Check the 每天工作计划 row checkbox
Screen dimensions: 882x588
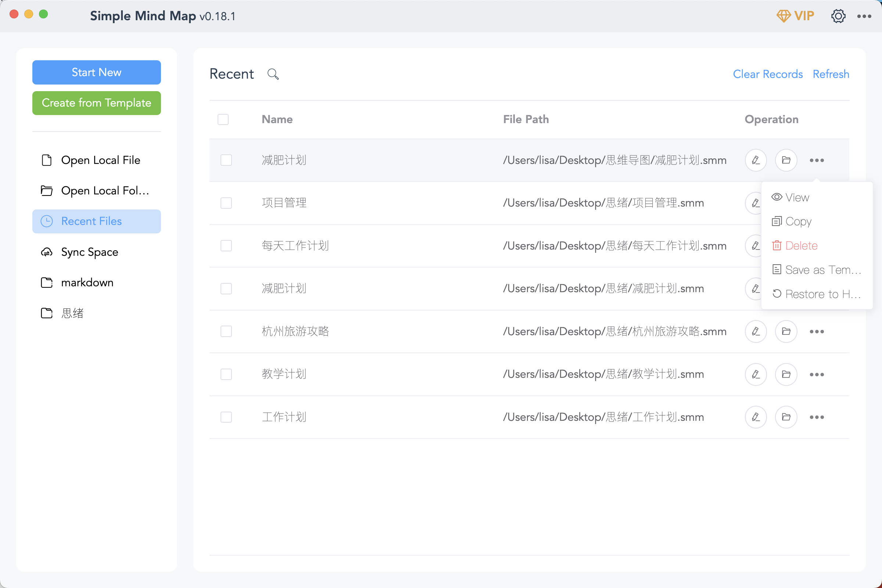226,245
